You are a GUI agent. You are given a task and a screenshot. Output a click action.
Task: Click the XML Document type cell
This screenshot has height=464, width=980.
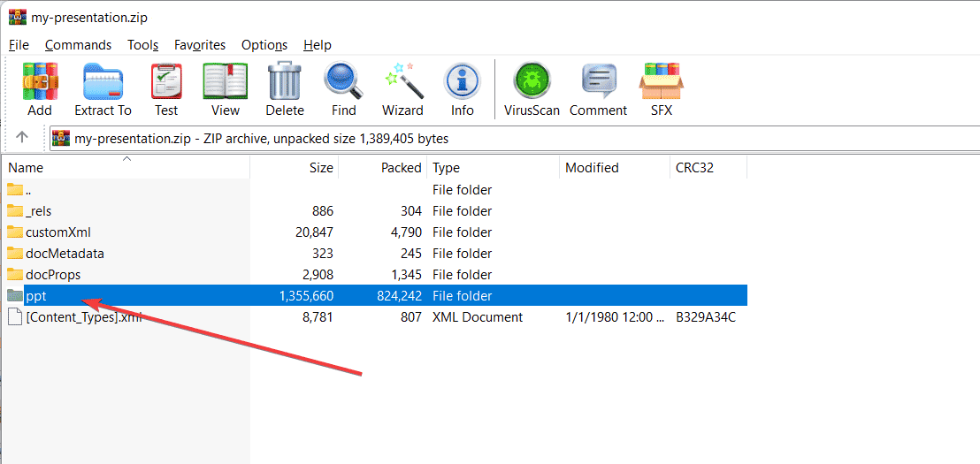(478, 317)
